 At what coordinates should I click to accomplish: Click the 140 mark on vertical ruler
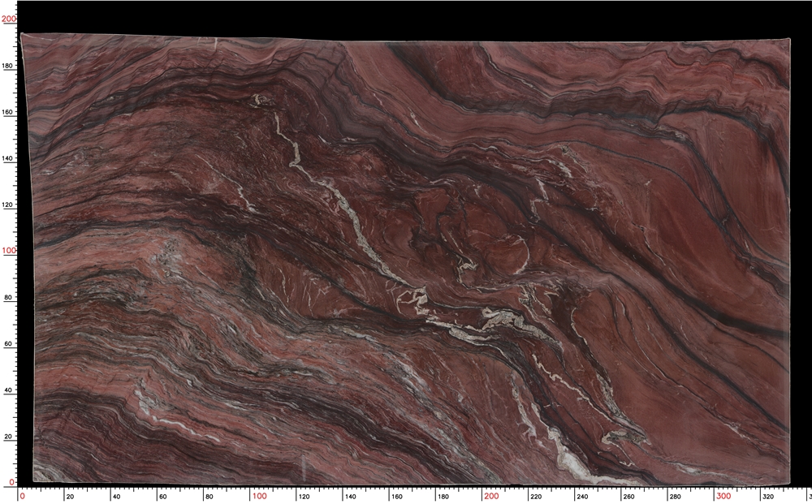pos(8,158)
